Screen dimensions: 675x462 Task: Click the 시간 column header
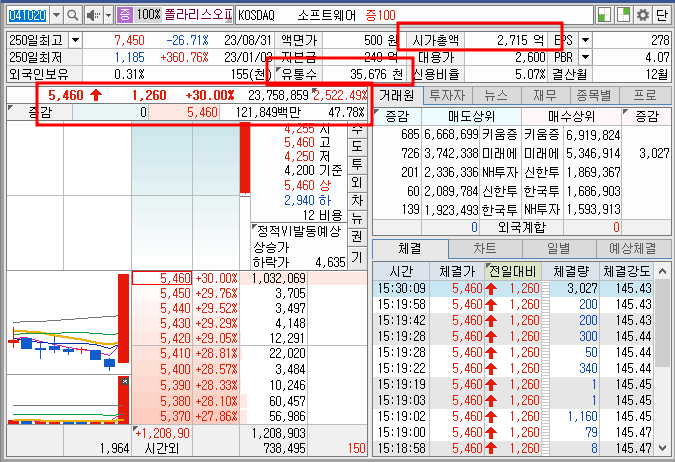(x=401, y=271)
